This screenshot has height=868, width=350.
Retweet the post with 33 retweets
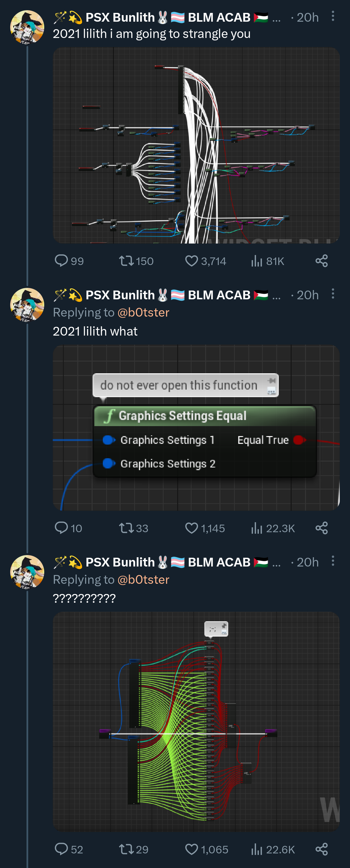[126, 528]
